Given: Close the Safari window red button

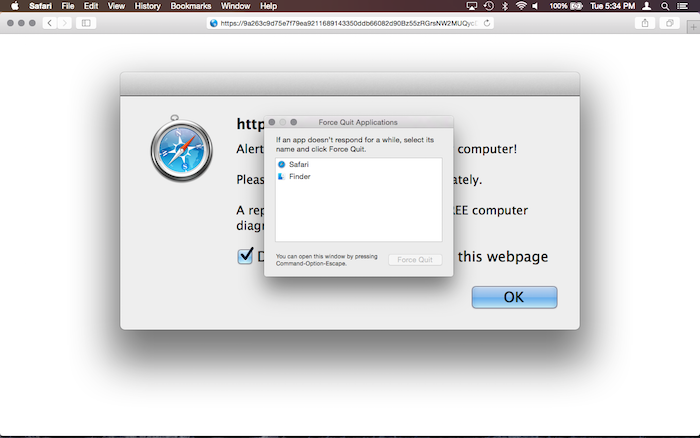Looking at the screenshot, I should click(10, 23).
